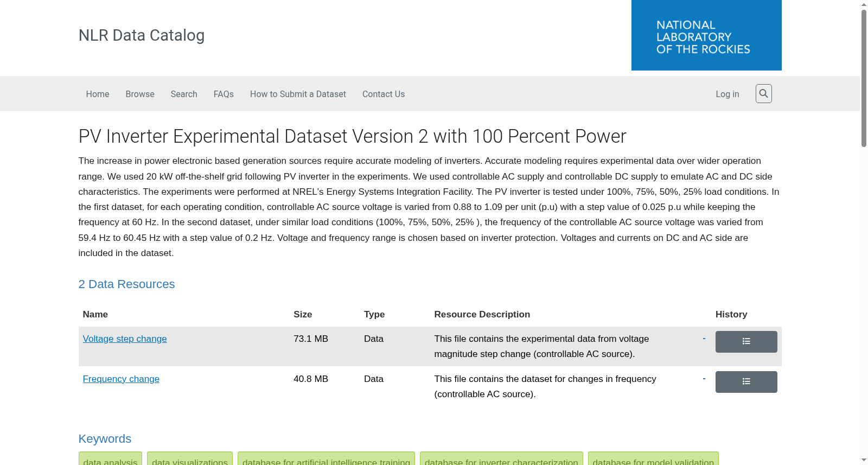
Task: Click the small dash link in Frequency row
Action: (704, 379)
